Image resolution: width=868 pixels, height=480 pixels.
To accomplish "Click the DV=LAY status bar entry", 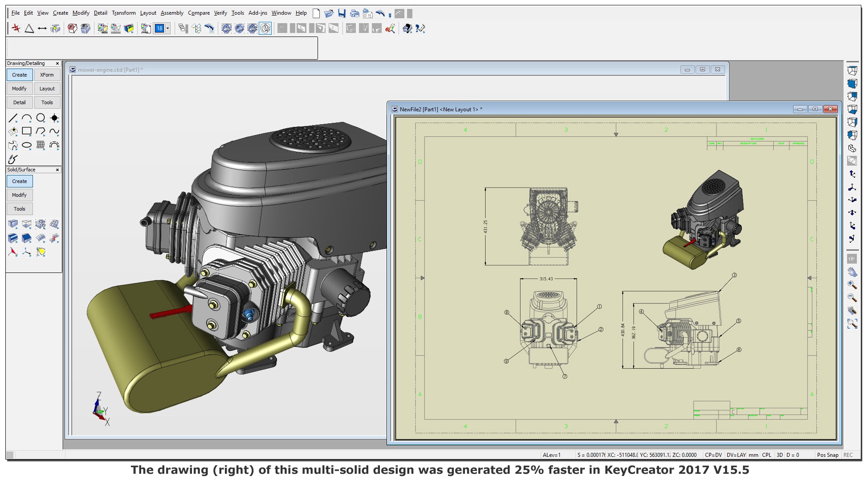I will point(736,455).
